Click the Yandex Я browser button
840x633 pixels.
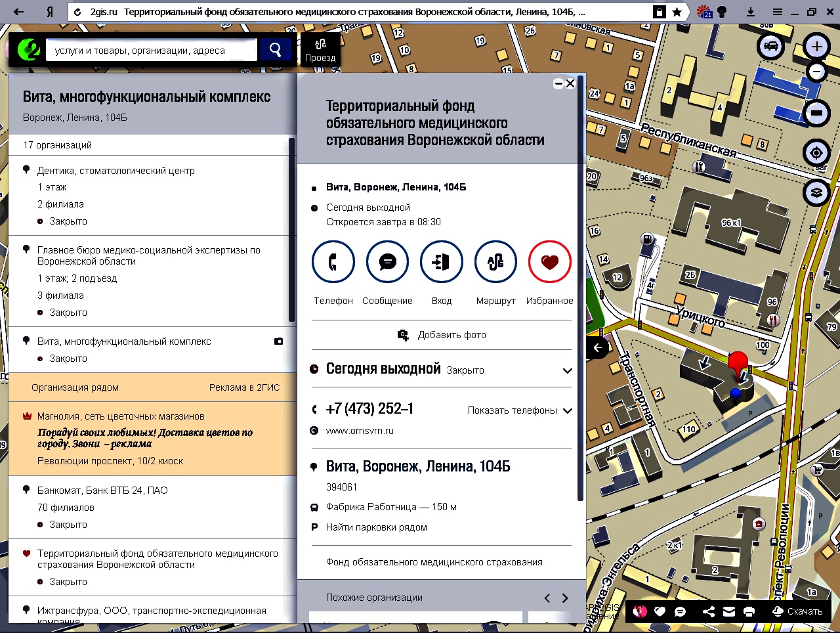50,12
